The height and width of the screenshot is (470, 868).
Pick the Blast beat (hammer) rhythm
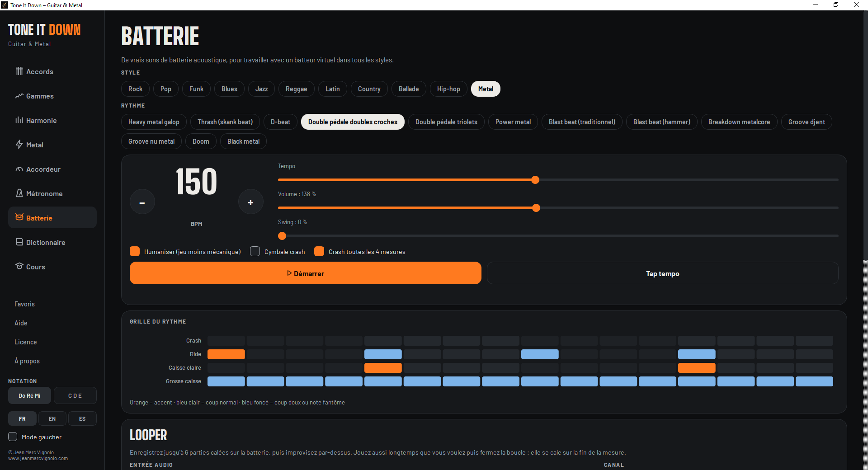[662, 122]
